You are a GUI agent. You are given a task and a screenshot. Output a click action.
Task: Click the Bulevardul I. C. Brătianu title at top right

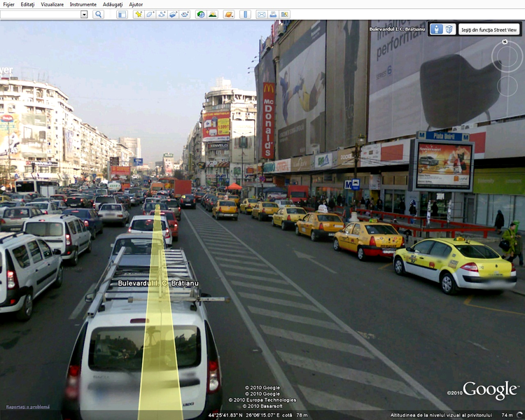click(x=397, y=29)
